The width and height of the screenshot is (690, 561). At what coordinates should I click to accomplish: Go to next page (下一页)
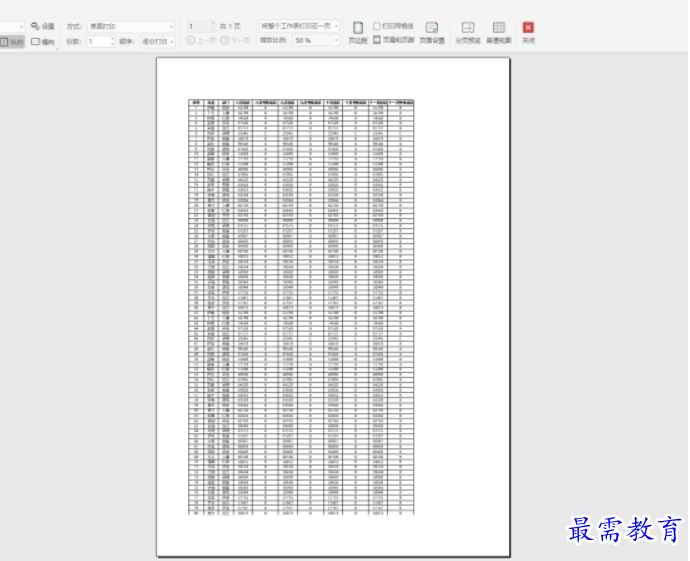235,40
